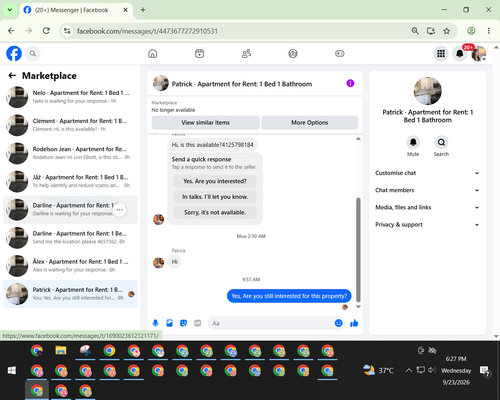
Task: Expand Customise chat section
Action: (427, 173)
